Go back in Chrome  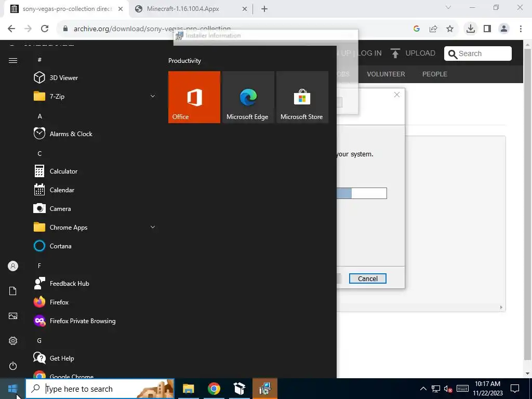coord(11,29)
